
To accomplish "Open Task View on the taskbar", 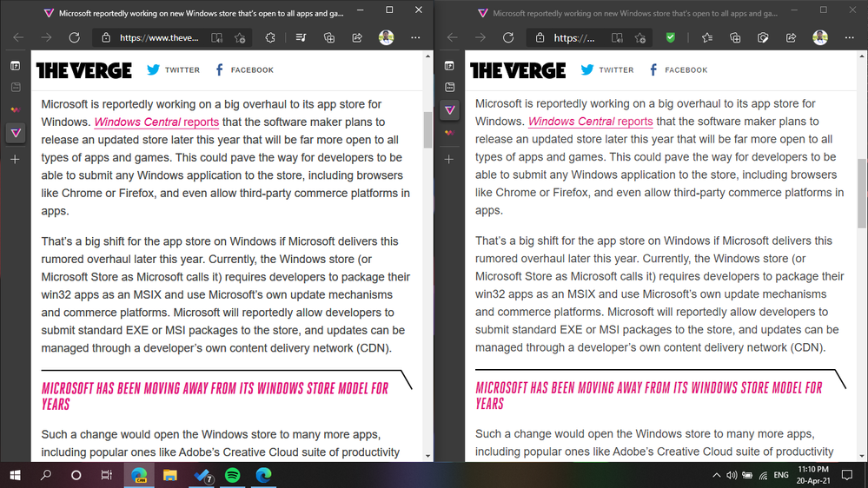I will tap(106, 475).
